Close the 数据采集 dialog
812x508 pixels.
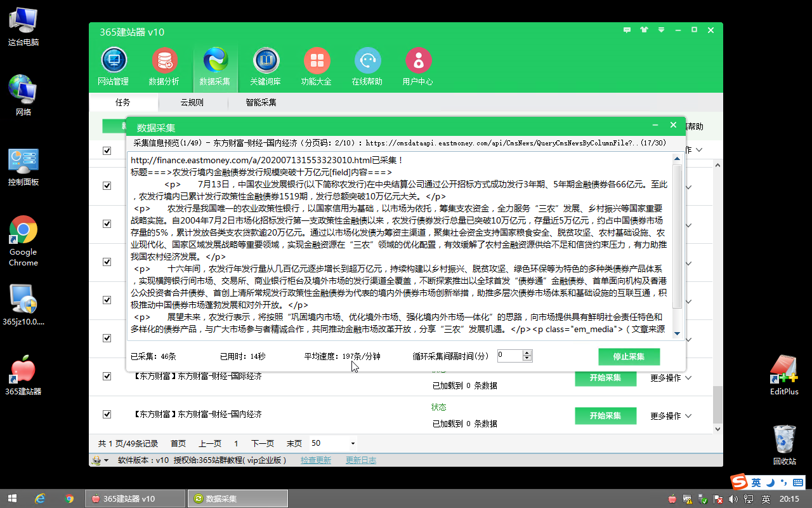pos(673,125)
